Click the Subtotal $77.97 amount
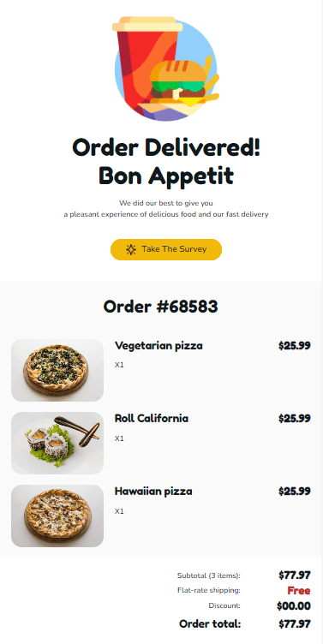This screenshot has height=644, width=323. tap(294, 575)
